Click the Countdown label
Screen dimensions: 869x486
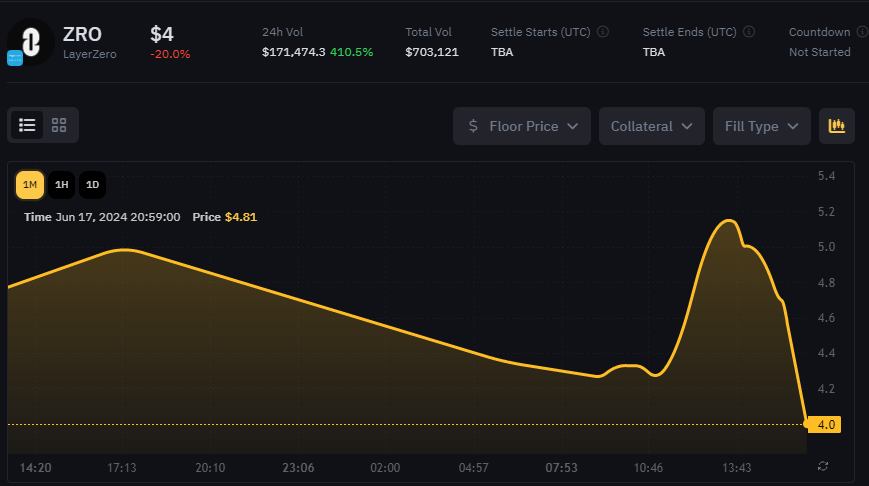820,32
